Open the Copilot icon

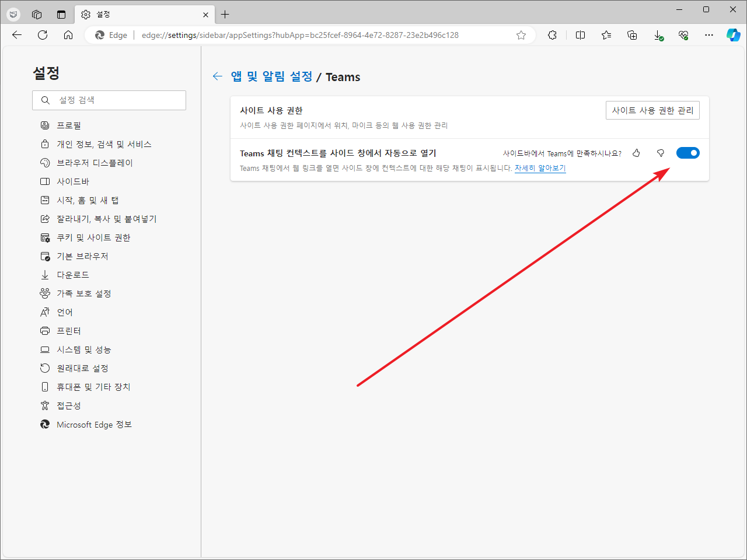[x=733, y=35]
